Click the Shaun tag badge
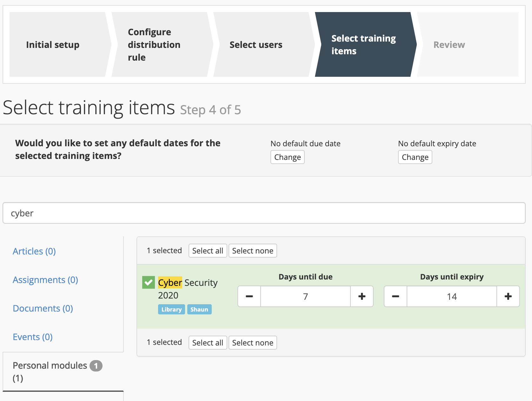532x401 pixels. [x=199, y=309]
